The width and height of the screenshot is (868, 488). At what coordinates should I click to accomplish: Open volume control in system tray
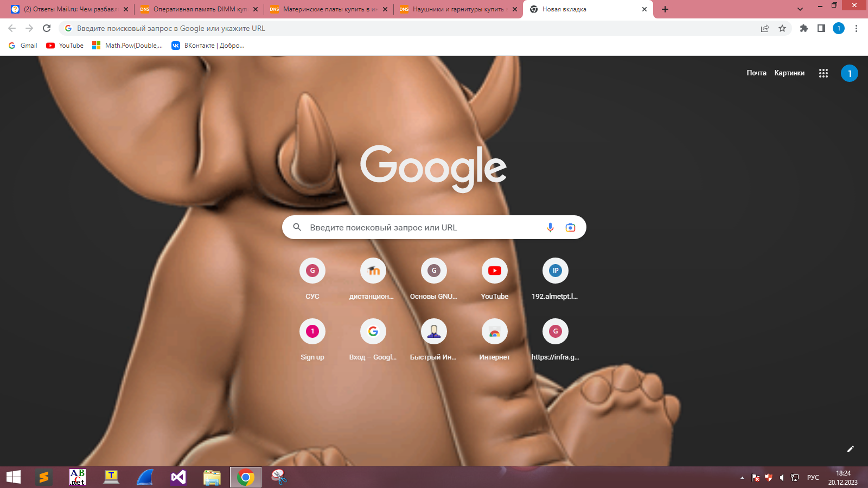pos(782,478)
